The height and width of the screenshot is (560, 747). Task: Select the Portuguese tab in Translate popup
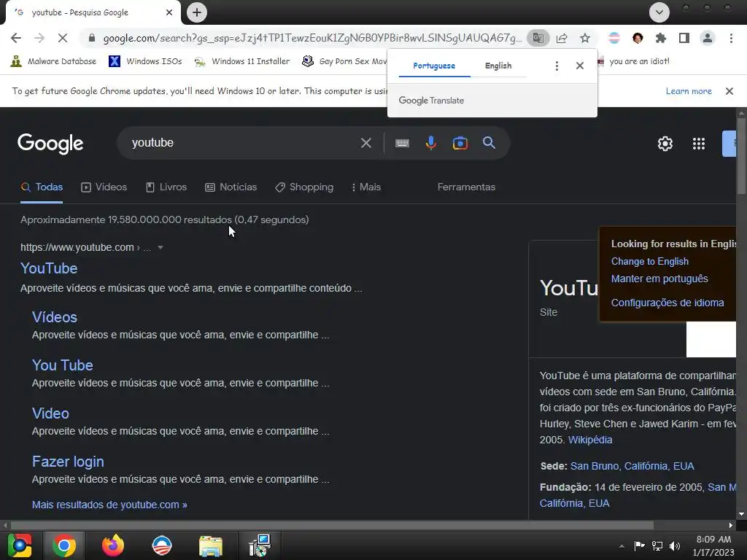tap(434, 66)
